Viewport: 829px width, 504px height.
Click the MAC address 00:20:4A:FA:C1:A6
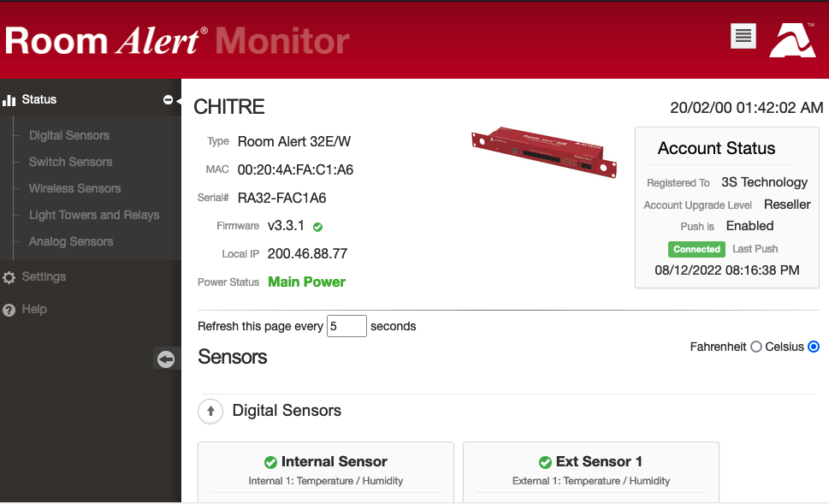[295, 169]
